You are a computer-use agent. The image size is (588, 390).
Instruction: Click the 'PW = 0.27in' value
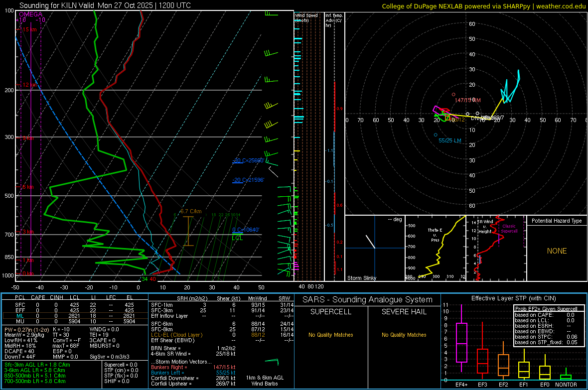(x=26, y=329)
